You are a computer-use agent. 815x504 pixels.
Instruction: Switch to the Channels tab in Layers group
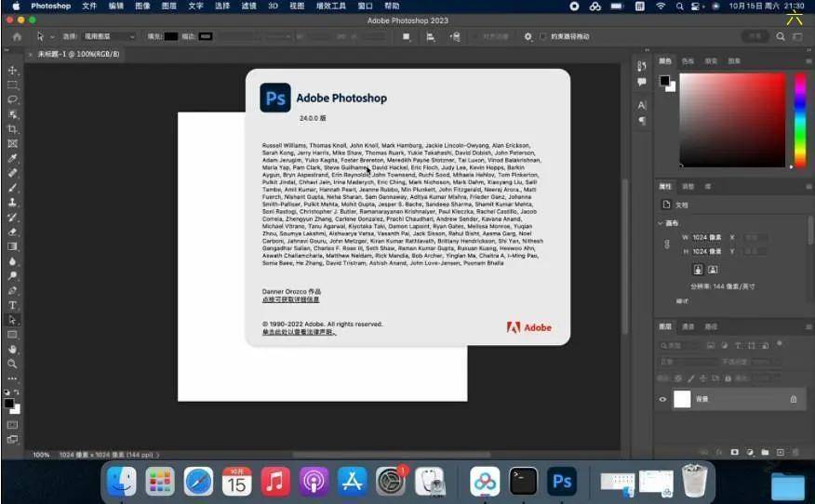point(688,326)
